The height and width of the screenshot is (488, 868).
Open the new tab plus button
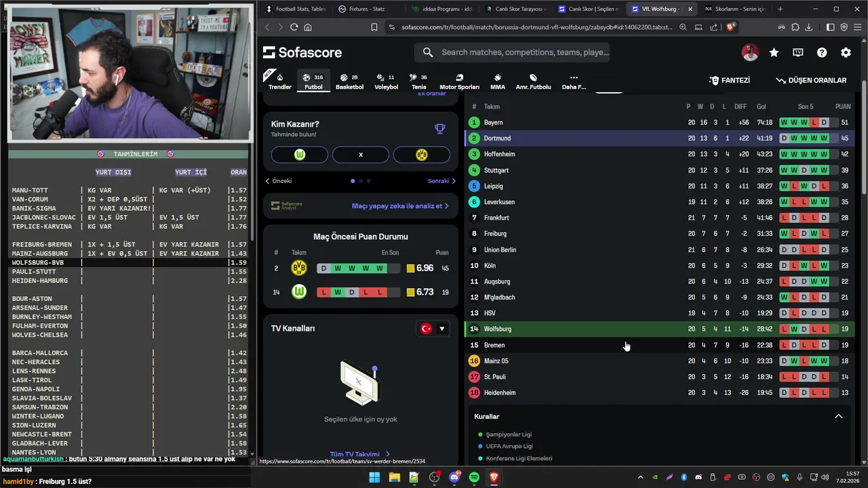[780, 9]
